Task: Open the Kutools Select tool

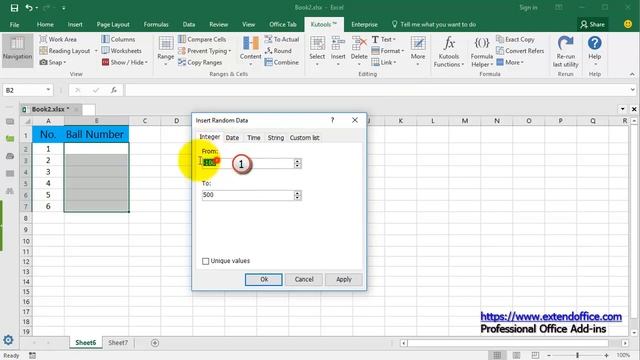Action: click(x=317, y=50)
